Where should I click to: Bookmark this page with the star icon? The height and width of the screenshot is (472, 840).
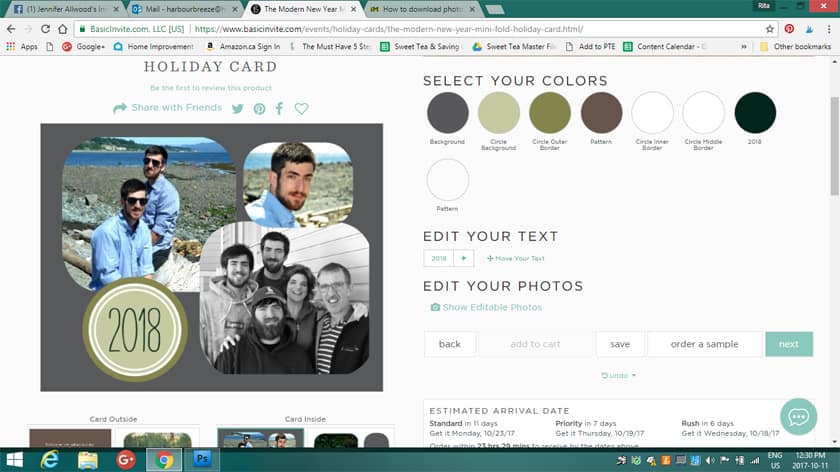click(x=770, y=29)
